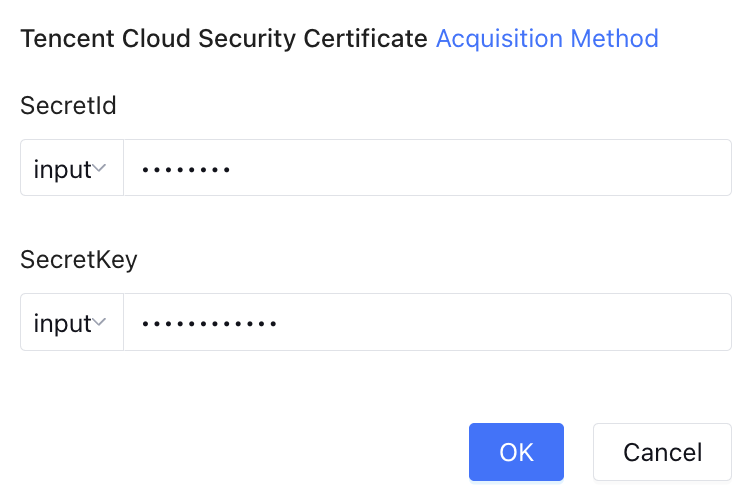The height and width of the screenshot is (490, 746).
Task: Click the SecretKey field label
Action: click(78, 260)
